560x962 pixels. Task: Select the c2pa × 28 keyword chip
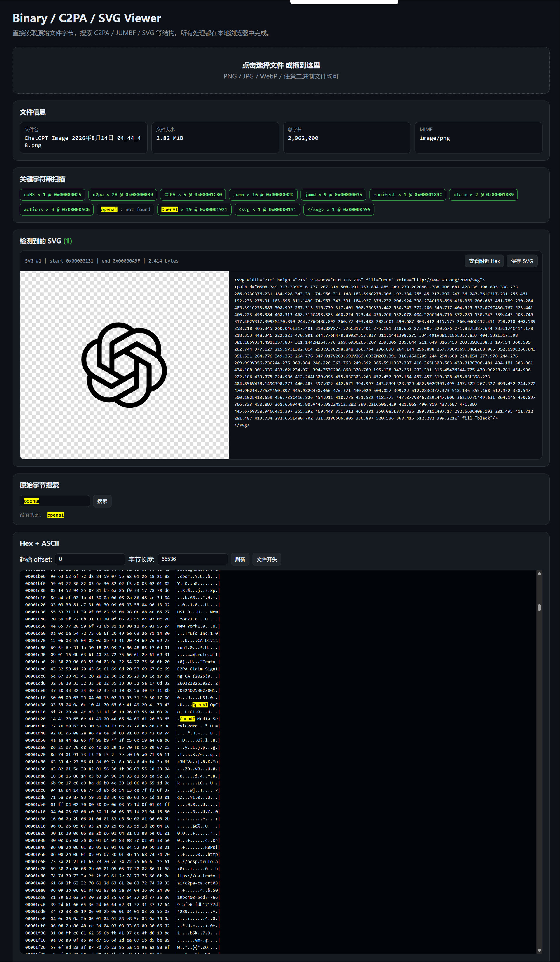(123, 195)
